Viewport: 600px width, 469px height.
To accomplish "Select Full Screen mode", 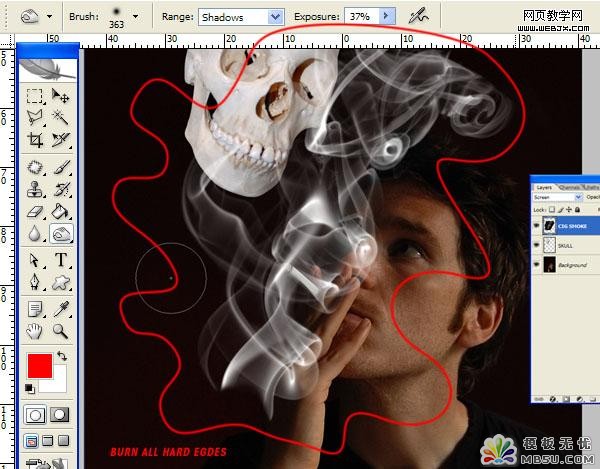I will click(63, 441).
